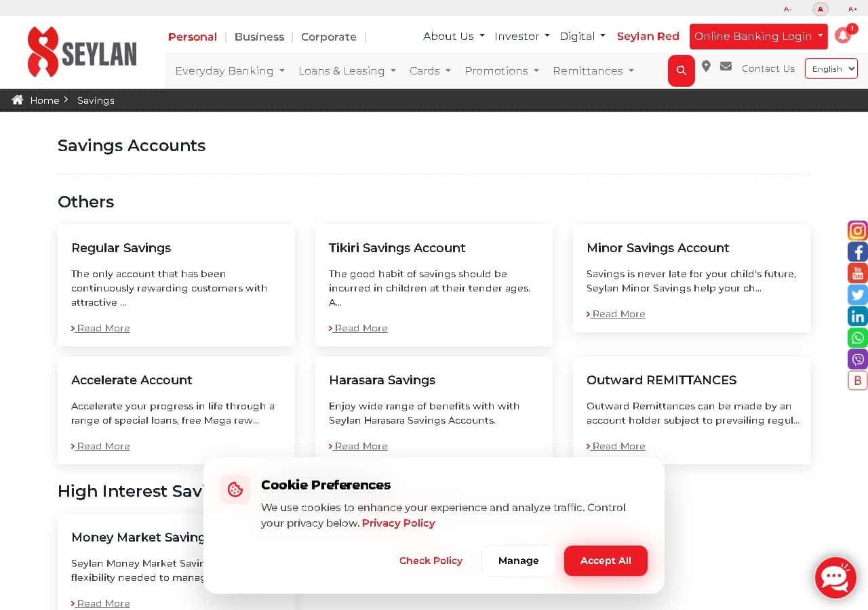
Task: Open the Contact Us link
Action: (768, 68)
